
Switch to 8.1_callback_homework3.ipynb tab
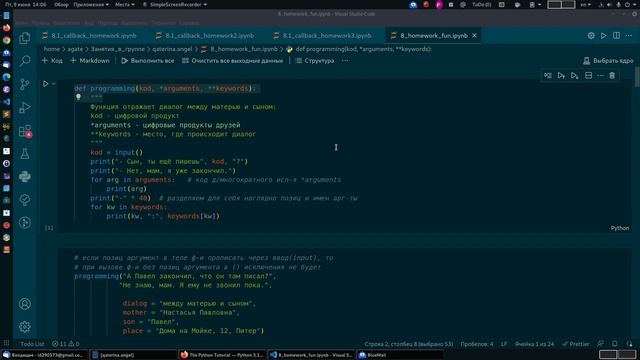pyautogui.click(x=322, y=36)
